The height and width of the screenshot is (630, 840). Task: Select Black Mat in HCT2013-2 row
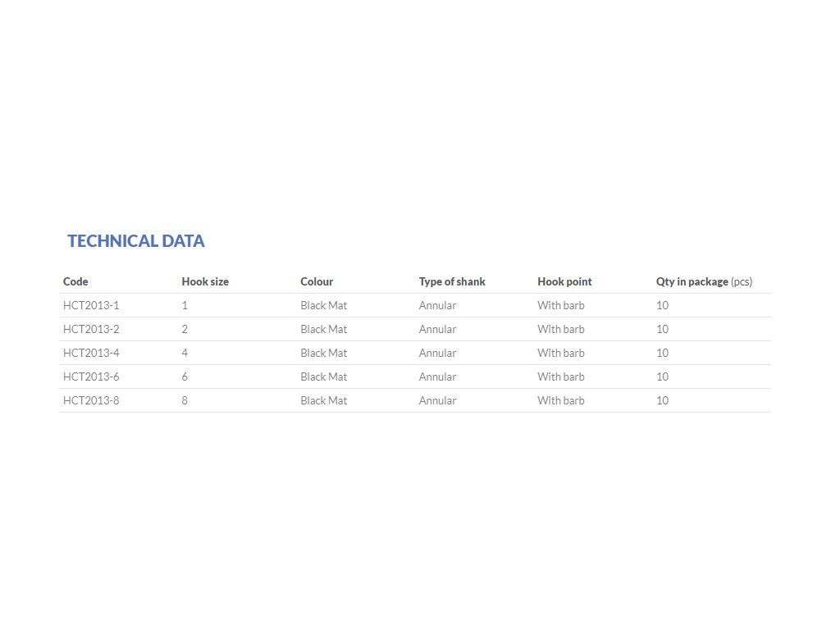(323, 329)
